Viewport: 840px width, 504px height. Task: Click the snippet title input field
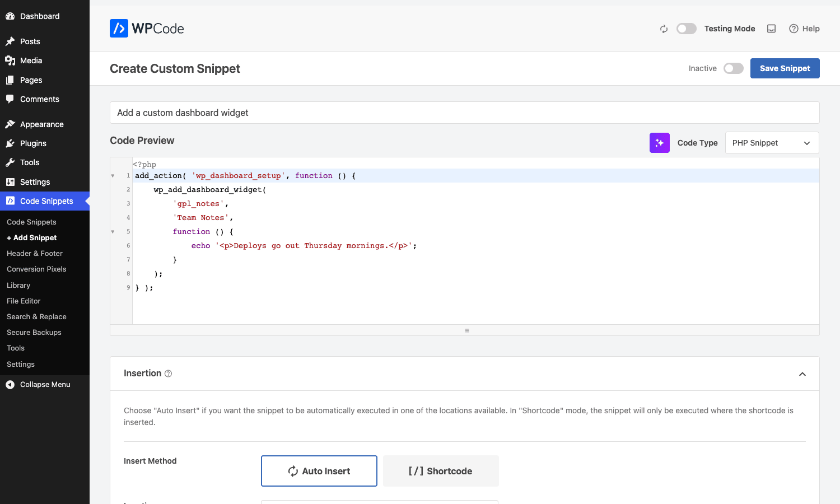(465, 113)
